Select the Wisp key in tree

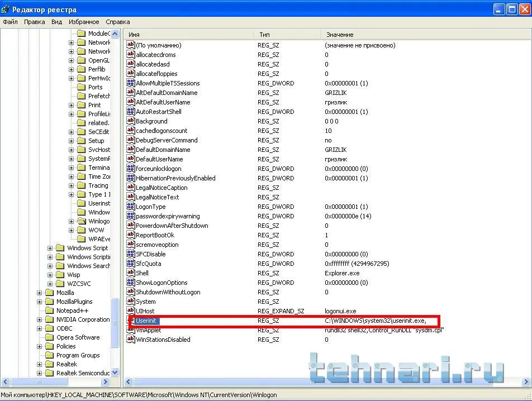pyautogui.click(x=73, y=275)
